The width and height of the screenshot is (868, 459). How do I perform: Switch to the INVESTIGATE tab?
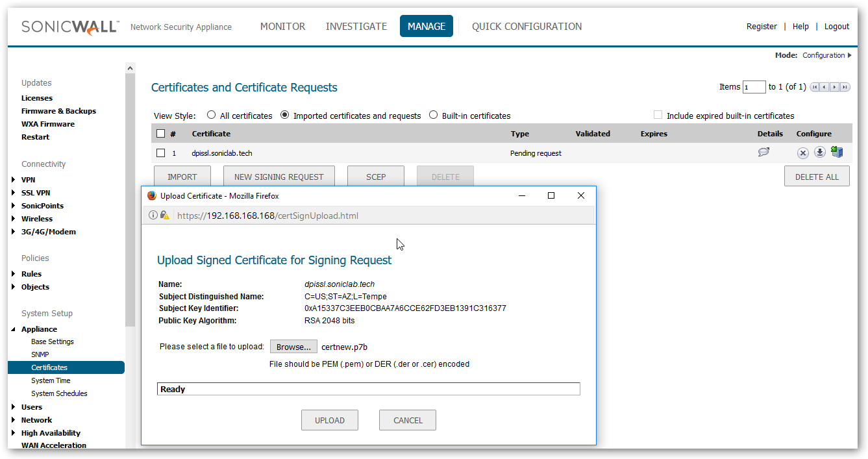pyautogui.click(x=356, y=27)
